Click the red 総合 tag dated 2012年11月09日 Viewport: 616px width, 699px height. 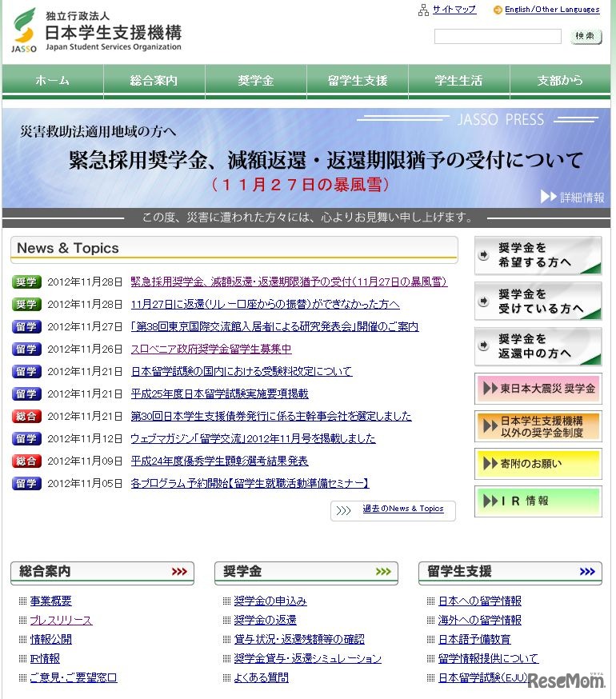[26, 461]
